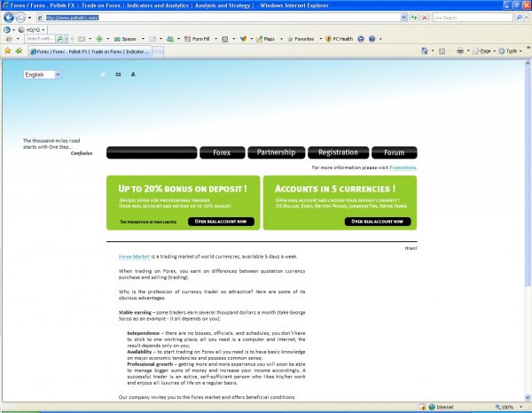Viewport: 532px width, 413px height.
Task: Expand the Spaces button dropdown arrow
Action: [x=143, y=39]
